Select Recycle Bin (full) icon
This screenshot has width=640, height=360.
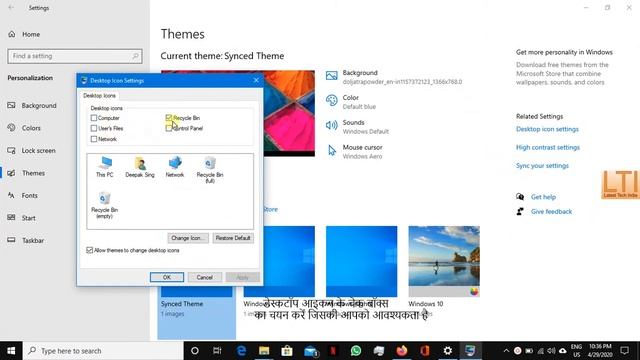click(210, 170)
